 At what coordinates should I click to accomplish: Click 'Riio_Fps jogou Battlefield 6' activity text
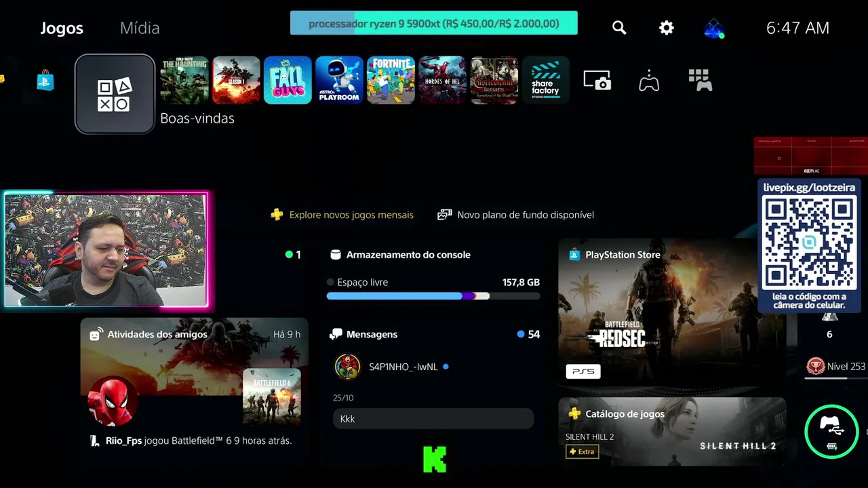199,441
